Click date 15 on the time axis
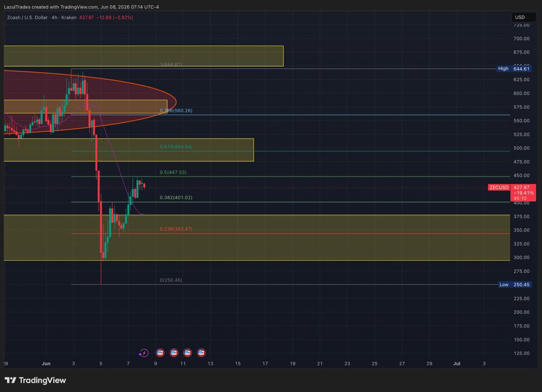This screenshot has height=392, width=542. tap(238, 363)
